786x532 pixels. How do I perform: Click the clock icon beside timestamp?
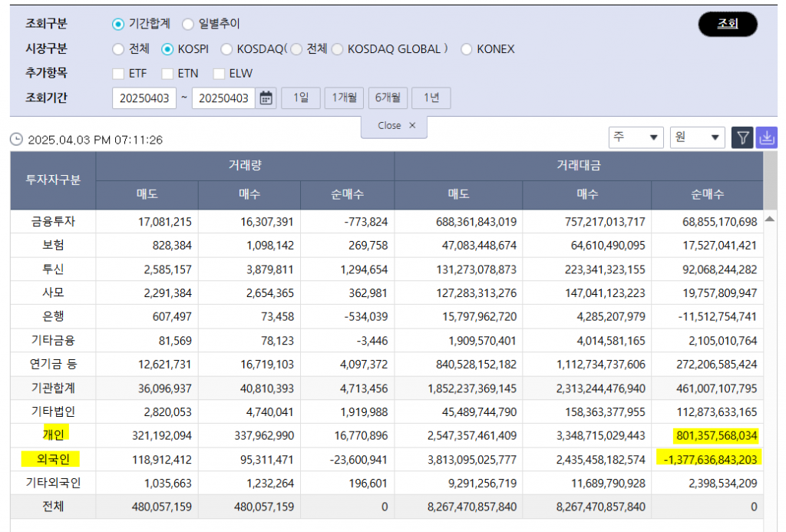tap(16, 140)
